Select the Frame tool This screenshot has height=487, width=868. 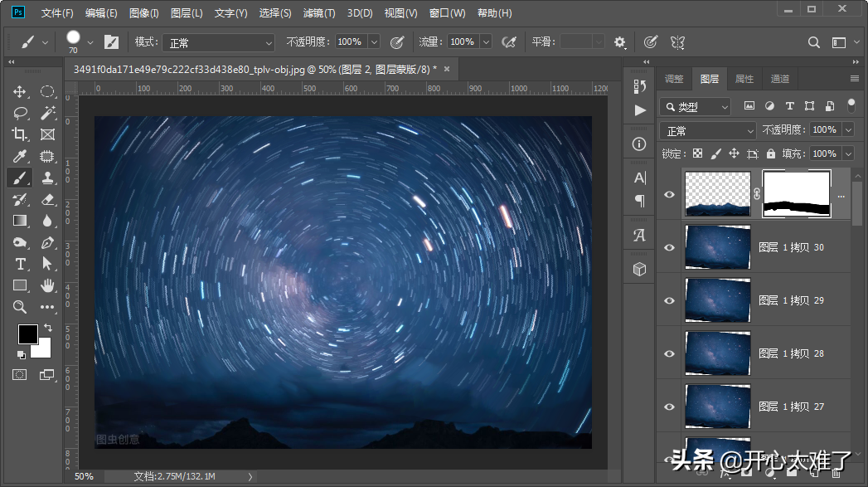[x=47, y=134]
